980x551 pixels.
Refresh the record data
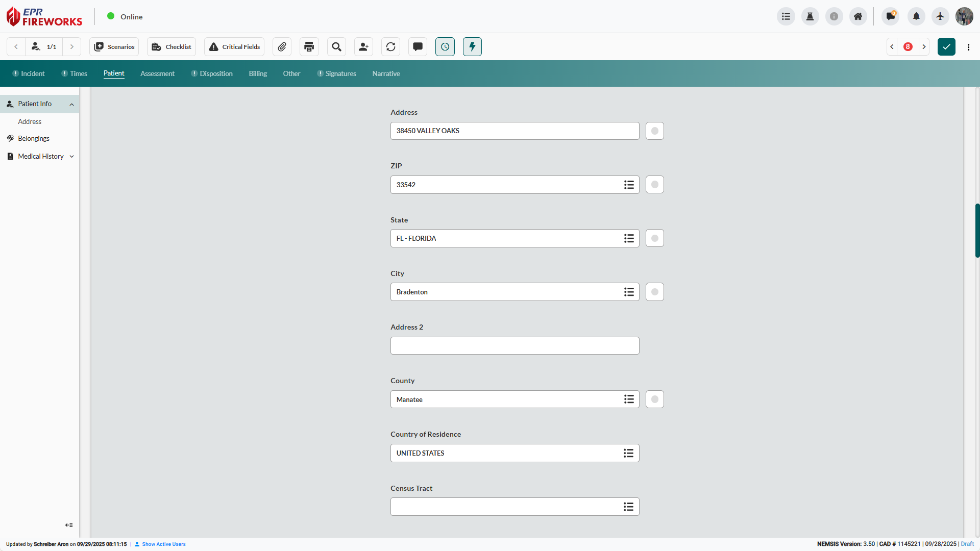[390, 46]
